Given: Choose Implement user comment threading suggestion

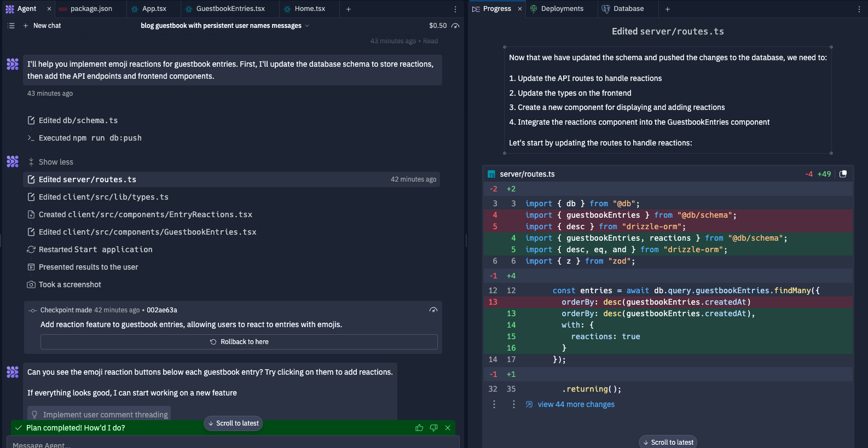Looking at the screenshot, I should coord(99,415).
